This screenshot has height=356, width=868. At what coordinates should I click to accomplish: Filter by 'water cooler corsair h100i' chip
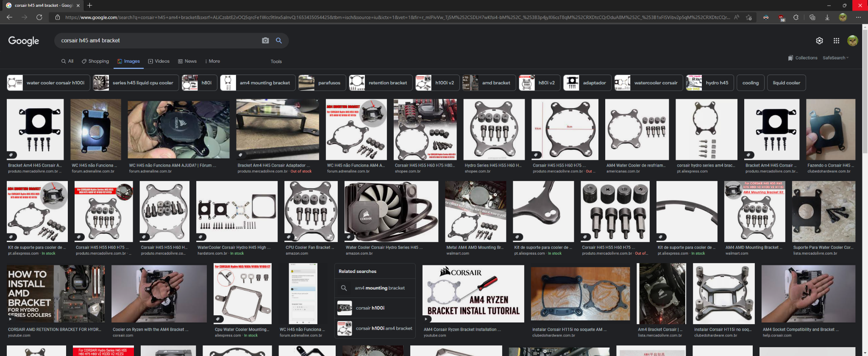[x=48, y=83]
